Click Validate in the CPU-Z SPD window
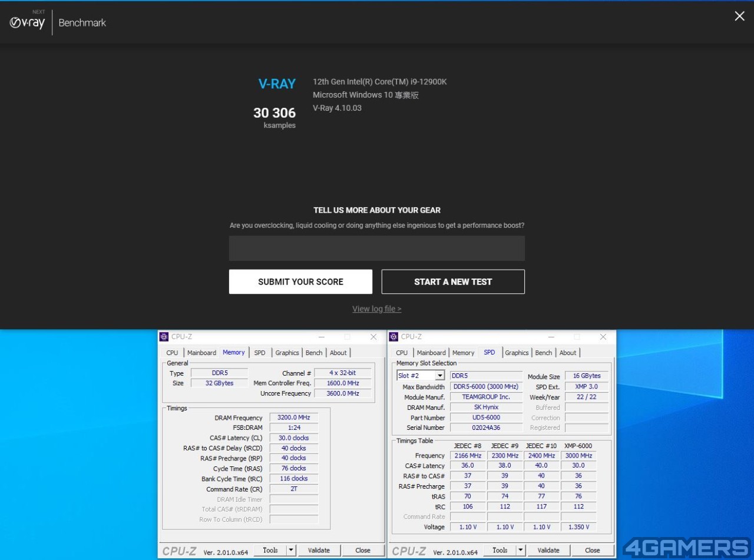Image resolution: width=754 pixels, height=560 pixels. 548,550
